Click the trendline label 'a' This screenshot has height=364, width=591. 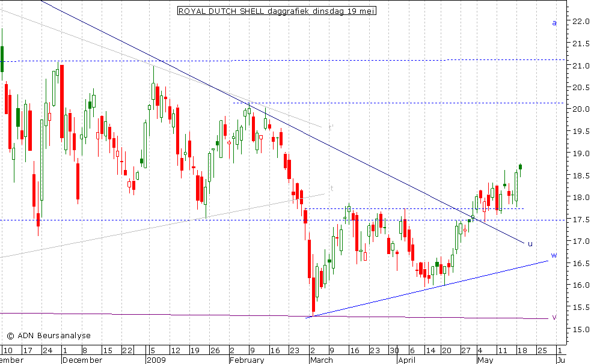pyautogui.click(x=554, y=23)
